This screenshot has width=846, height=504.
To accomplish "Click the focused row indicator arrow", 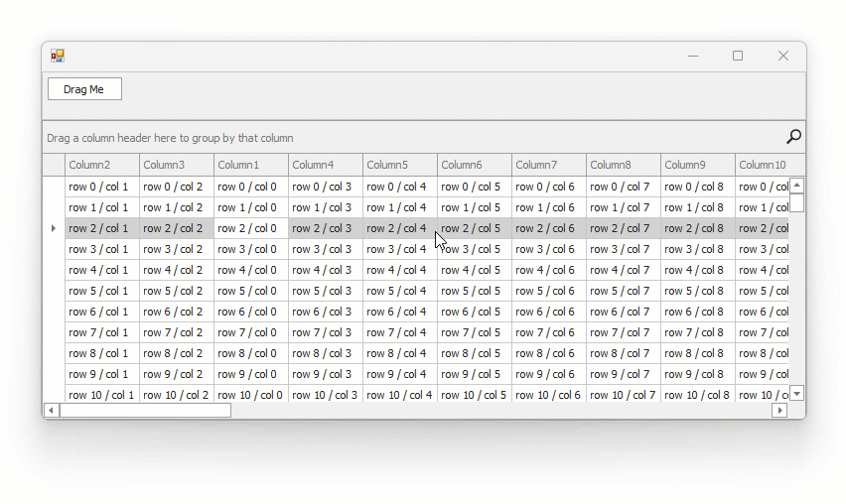I will 54,228.
